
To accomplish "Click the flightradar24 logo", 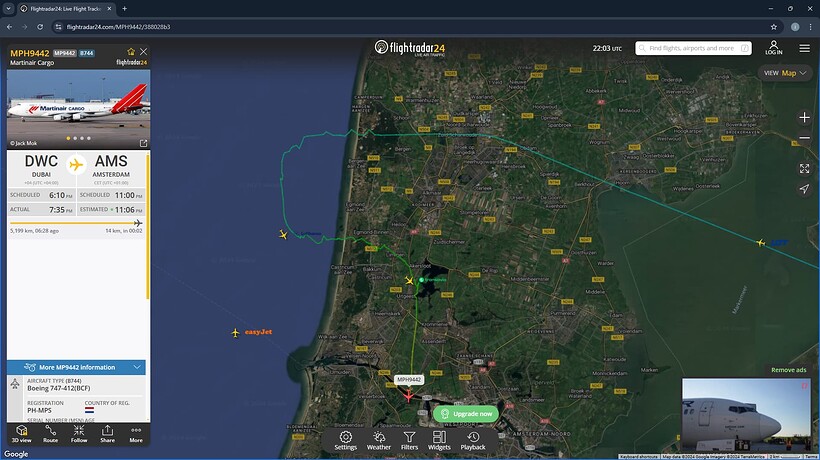I will [410, 48].
